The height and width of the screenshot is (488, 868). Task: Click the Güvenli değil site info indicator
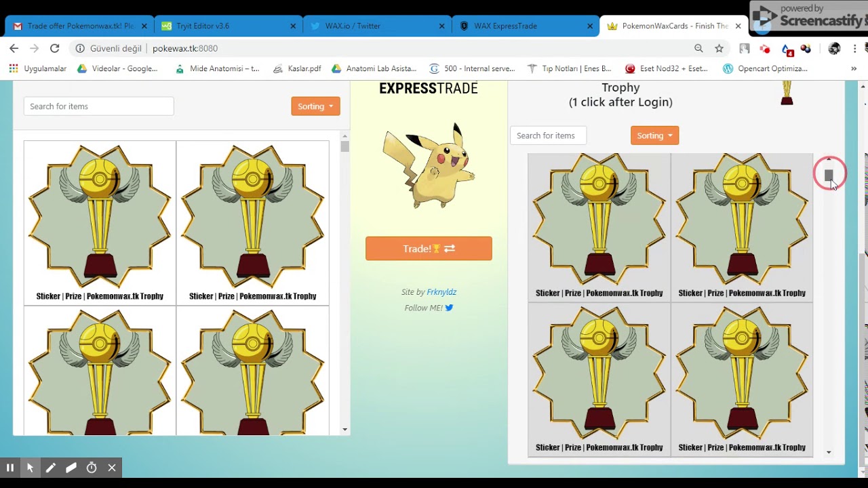108,48
